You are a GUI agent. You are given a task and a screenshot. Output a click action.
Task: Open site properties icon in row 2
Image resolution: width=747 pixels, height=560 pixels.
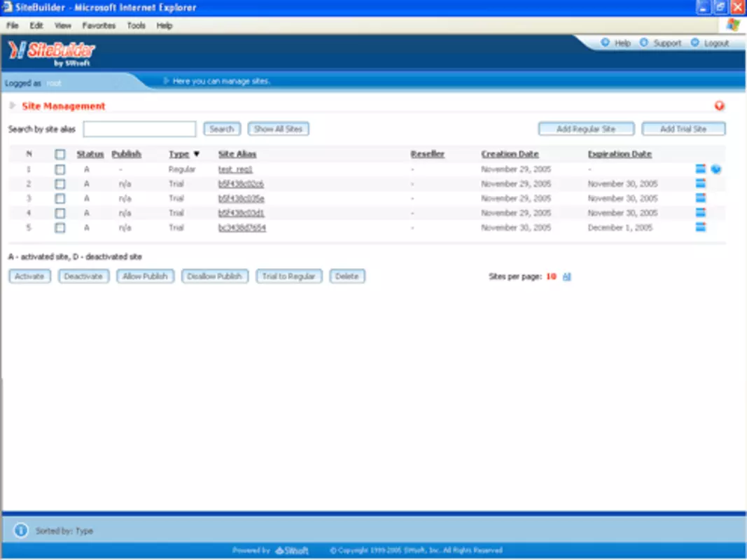pyautogui.click(x=700, y=183)
